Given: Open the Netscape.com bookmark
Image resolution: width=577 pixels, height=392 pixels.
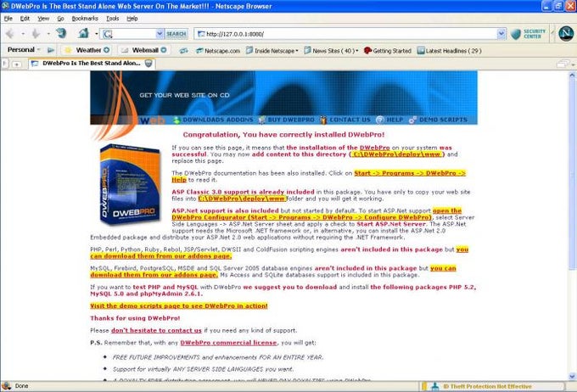Looking at the screenshot, I should coord(218,51).
